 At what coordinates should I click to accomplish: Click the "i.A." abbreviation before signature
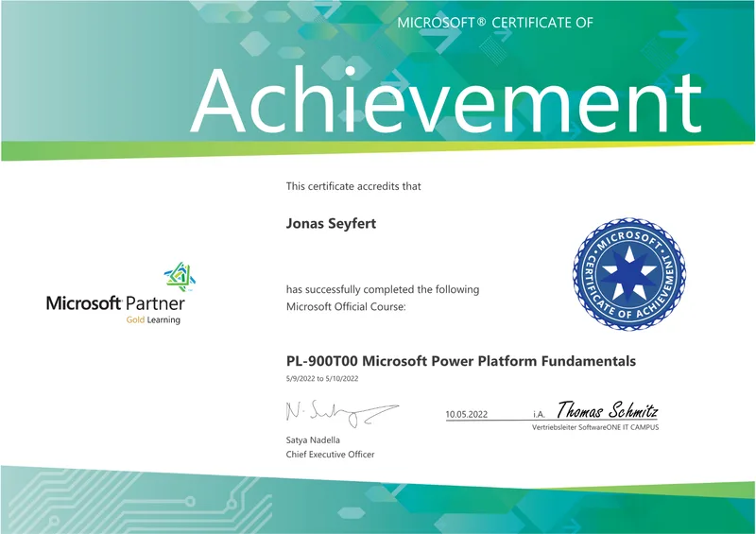coord(539,414)
